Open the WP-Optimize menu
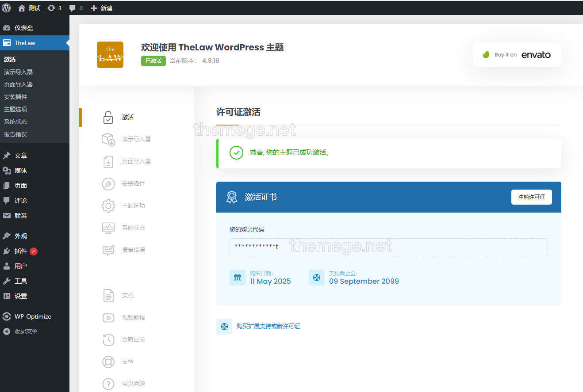The width and height of the screenshot is (583, 392). (35, 316)
